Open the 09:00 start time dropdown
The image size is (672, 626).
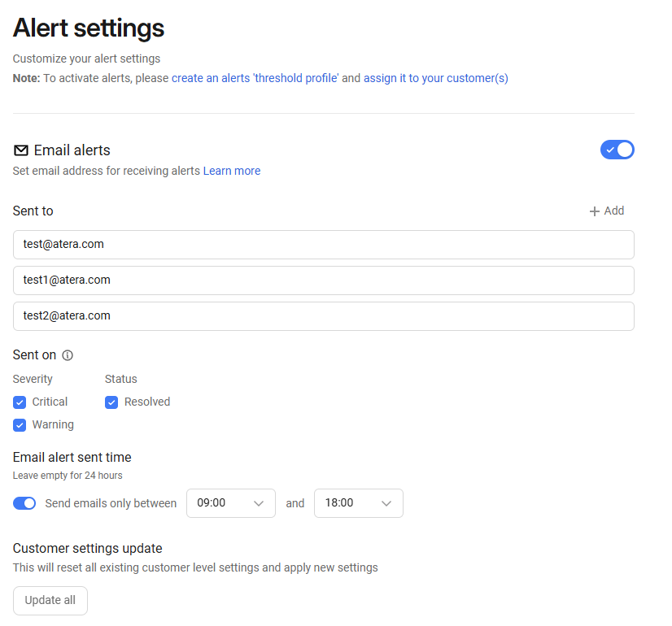231,503
